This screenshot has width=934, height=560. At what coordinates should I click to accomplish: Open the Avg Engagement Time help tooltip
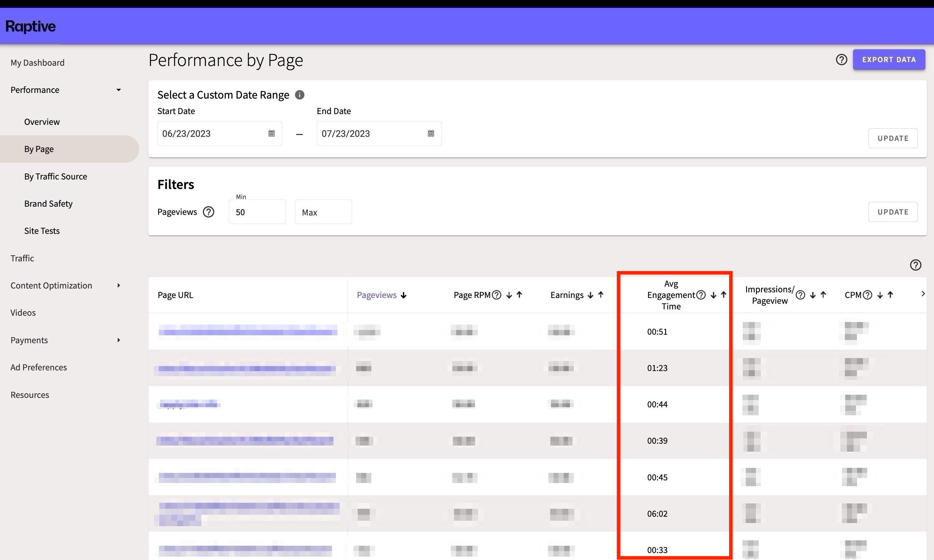tap(701, 295)
